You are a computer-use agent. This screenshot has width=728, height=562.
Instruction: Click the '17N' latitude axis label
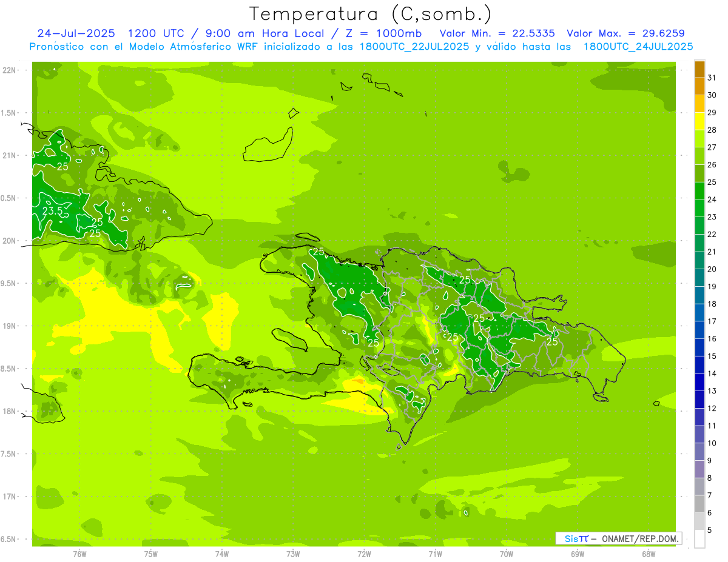pyautogui.click(x=9, y=497)
